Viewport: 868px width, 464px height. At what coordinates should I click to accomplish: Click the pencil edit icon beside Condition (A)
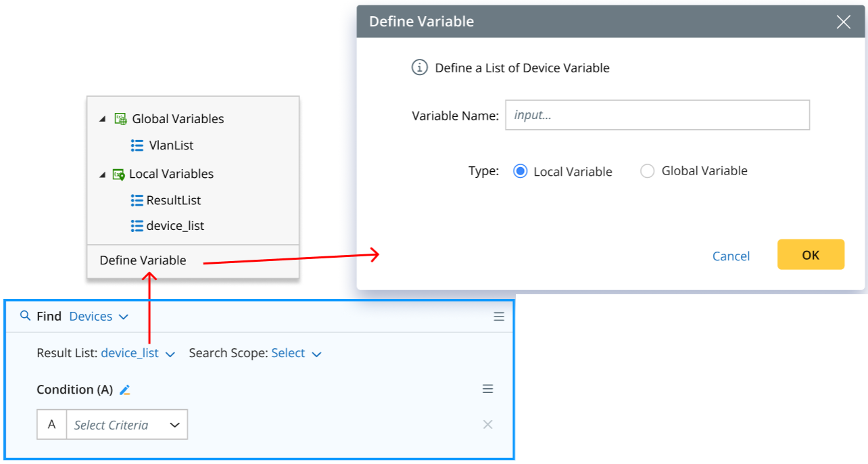(x=124, y=390)
